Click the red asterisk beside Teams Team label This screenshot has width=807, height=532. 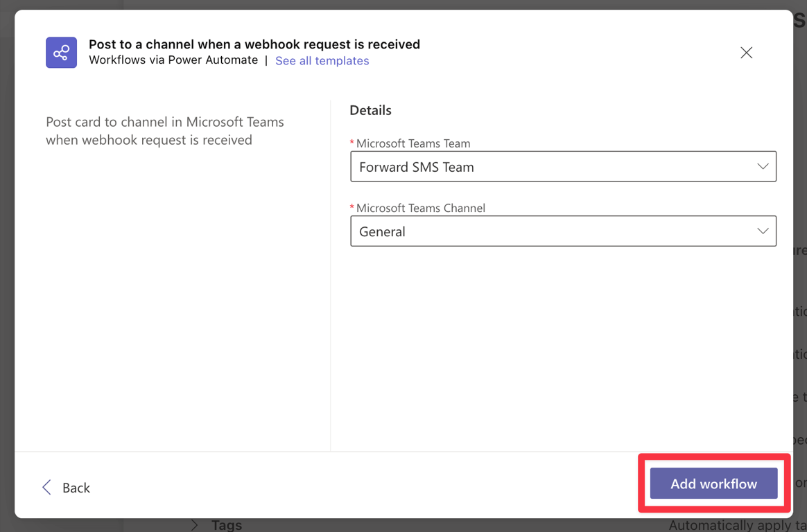(x=352, y=143)
